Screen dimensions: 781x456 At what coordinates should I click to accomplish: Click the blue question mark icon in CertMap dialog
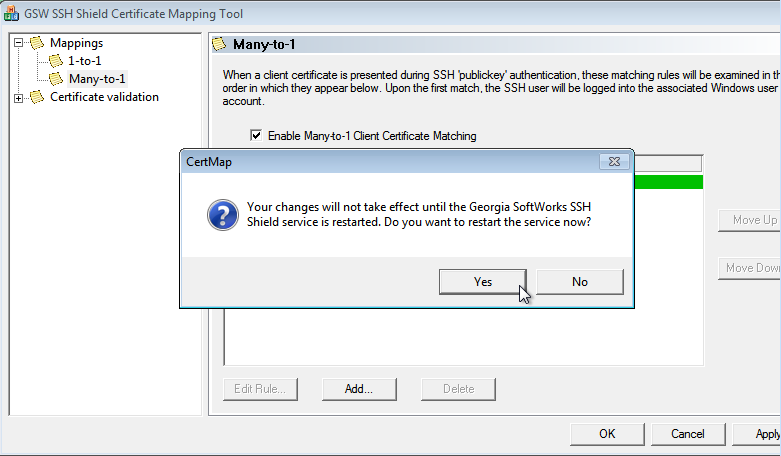coord(223,215)
